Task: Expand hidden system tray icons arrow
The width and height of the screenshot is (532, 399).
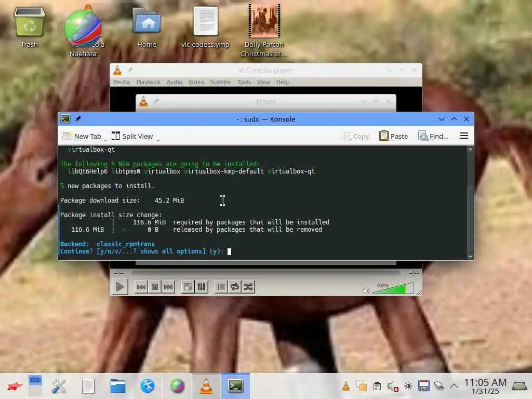Action: [x=454, y=386]
